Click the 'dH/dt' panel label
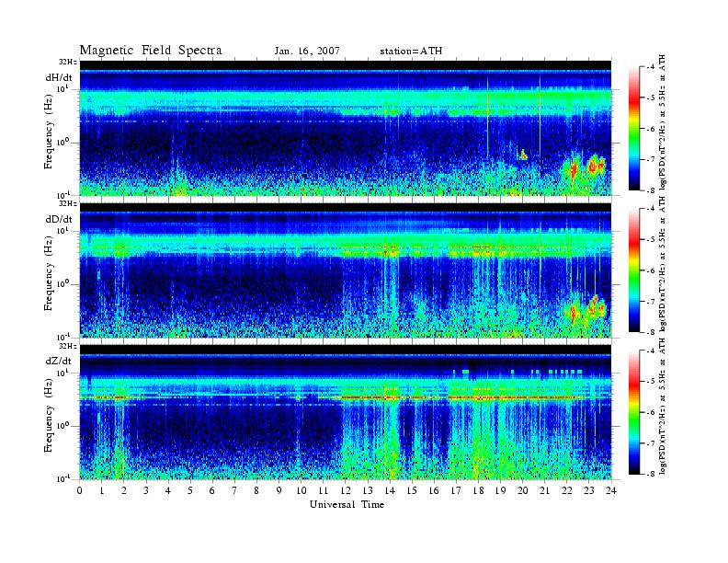The image size is (728, 563). 59,77
